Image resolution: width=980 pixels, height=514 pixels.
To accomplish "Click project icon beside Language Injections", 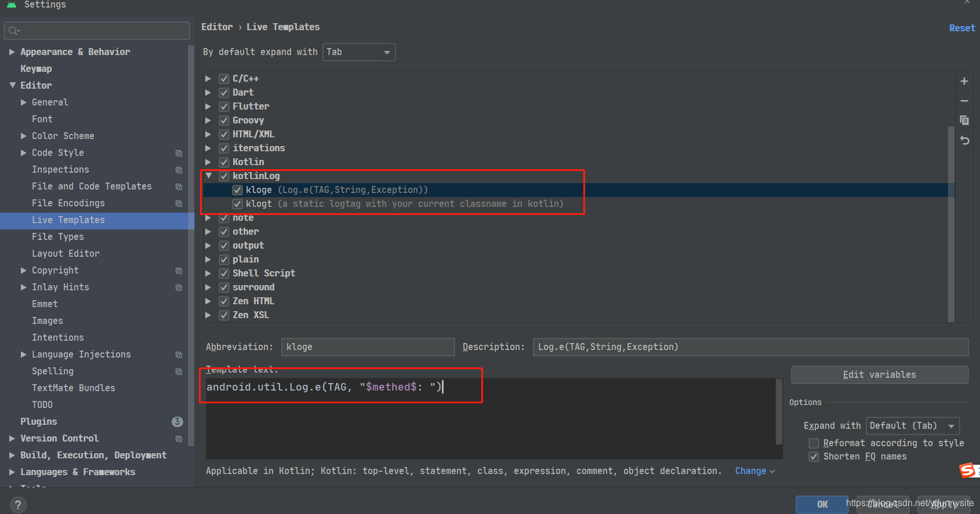I will tap(179, 355).
